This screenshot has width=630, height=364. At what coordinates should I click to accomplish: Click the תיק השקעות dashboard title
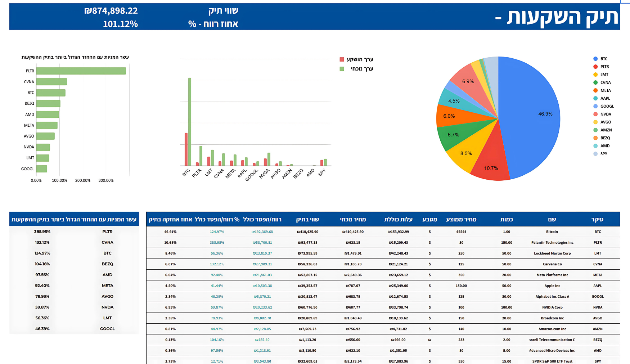tap(562, 17)
